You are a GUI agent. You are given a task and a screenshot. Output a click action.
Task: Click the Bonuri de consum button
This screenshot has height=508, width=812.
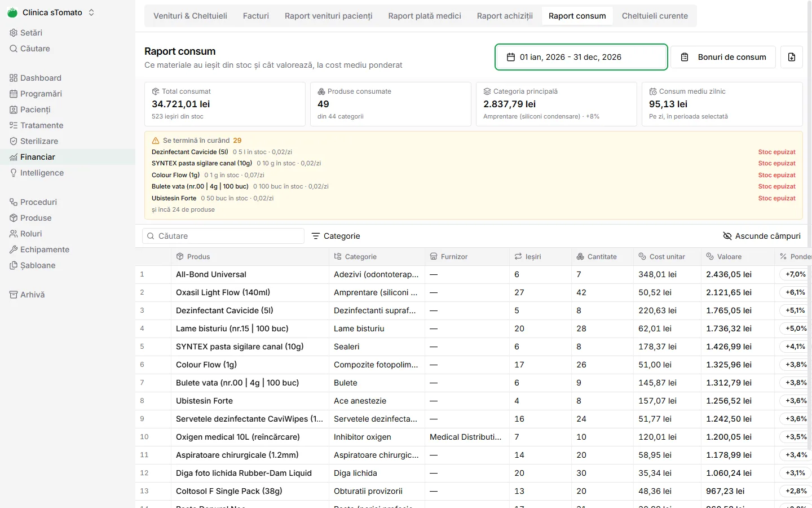point(723,57)
